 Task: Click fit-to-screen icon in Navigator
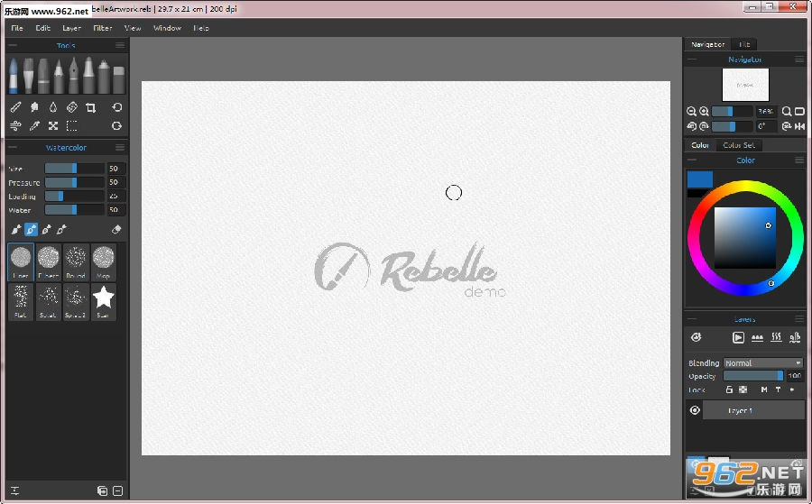tap(799, 111)
